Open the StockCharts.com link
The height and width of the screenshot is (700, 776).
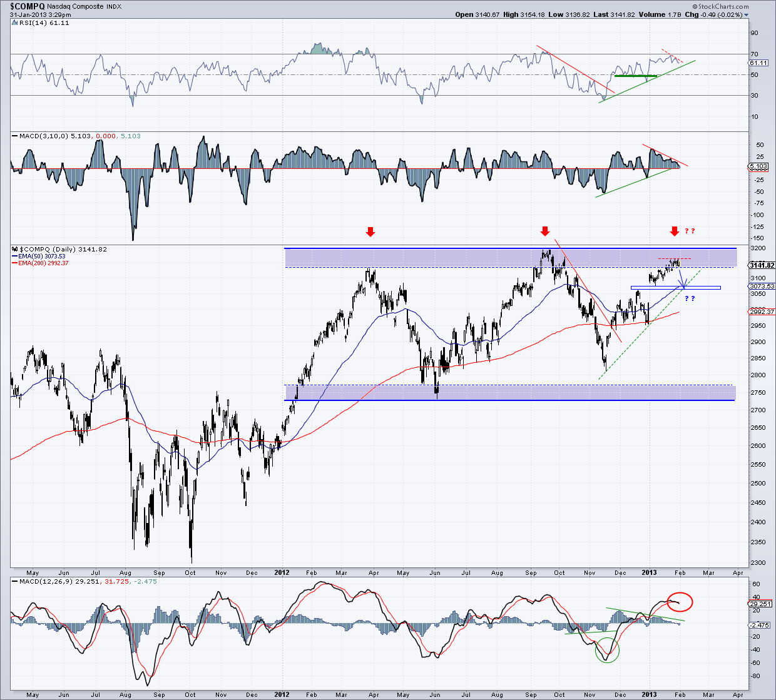[x=721, y=6]
